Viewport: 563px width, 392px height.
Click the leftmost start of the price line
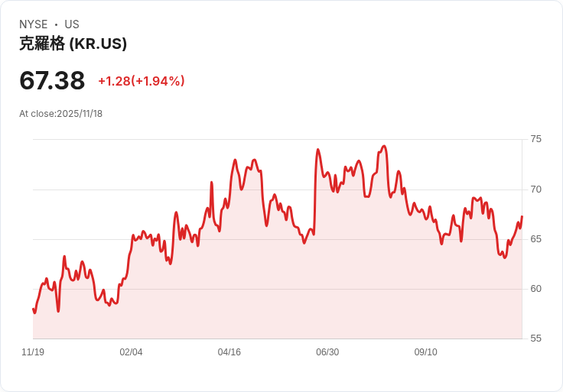point(33,309)
